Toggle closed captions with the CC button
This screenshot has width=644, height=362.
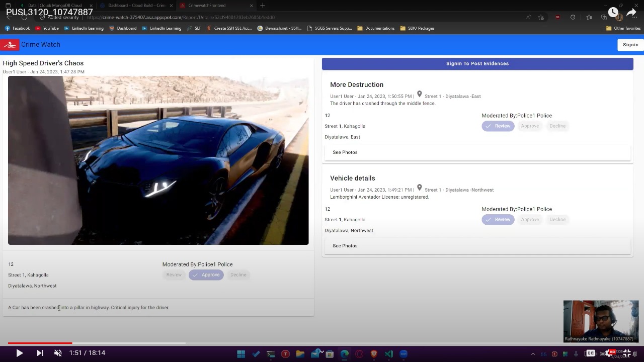(x=591, y=353)
